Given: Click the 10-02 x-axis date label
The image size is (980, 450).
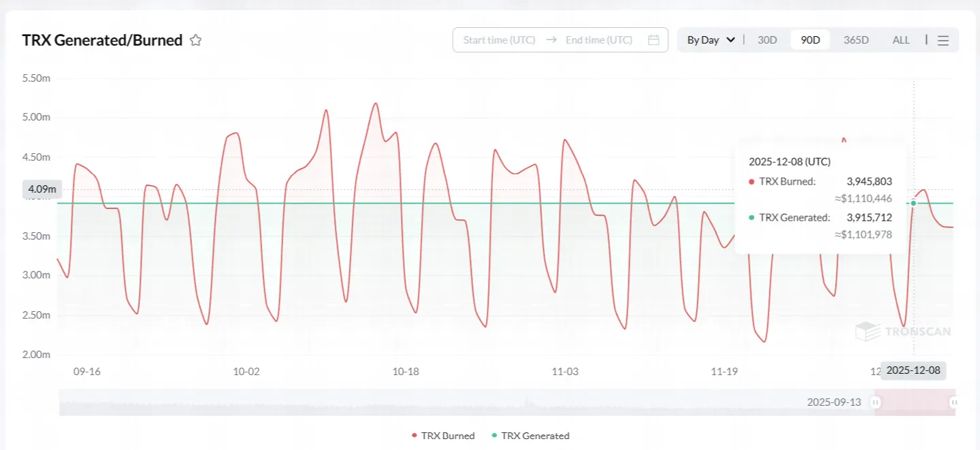Looking at the screenshot, I should 246,372.
